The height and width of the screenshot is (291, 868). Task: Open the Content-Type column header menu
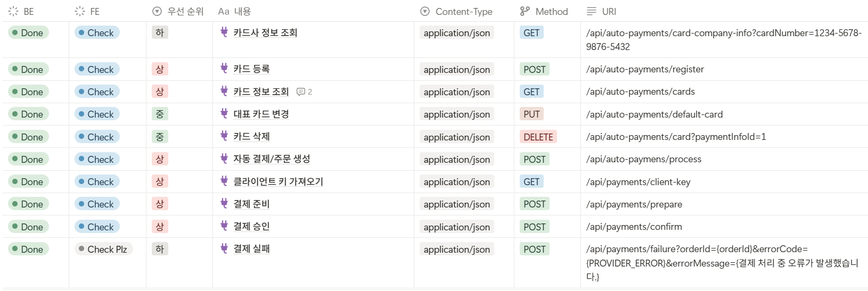coord(456,11)
